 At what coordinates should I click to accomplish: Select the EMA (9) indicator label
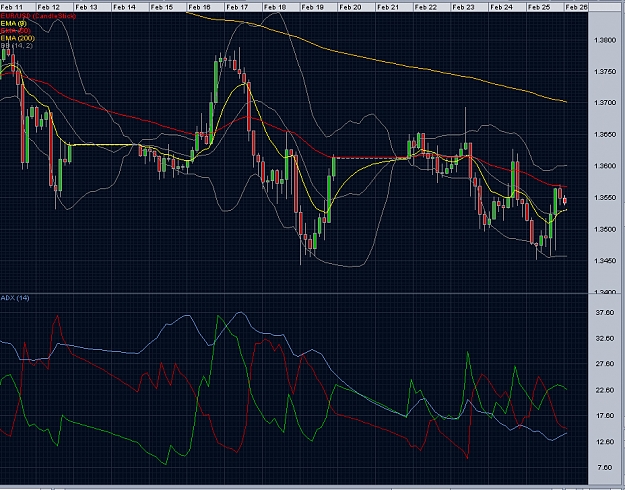[14, 24]
